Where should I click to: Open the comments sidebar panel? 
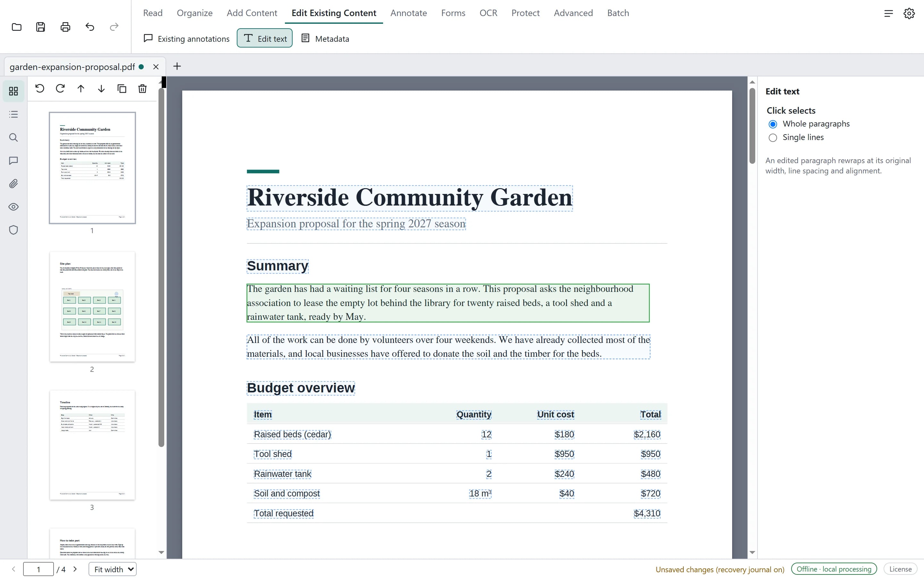click(x=13, y=161)
